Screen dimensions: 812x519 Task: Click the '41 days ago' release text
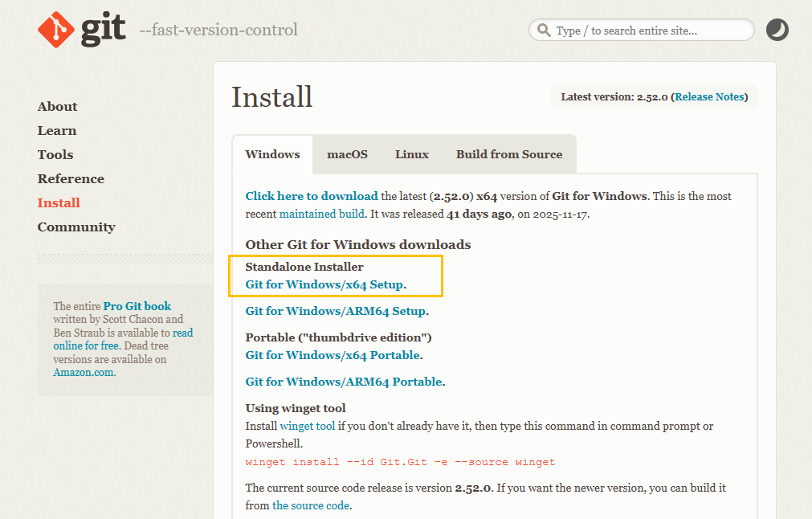[479, 214]
